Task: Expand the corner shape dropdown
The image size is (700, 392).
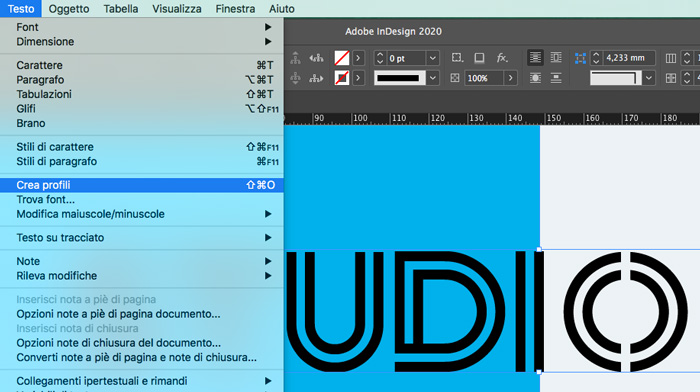Action: pos(649,78)
